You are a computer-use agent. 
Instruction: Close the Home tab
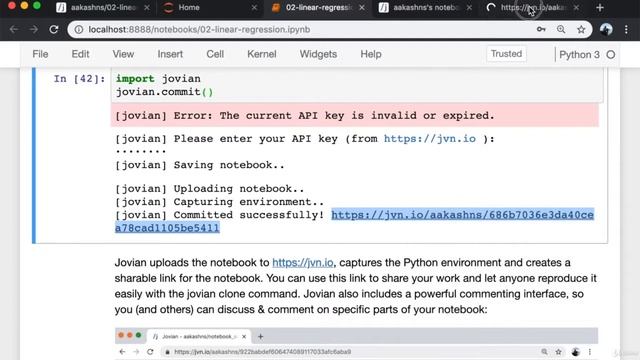coord(254,7)
